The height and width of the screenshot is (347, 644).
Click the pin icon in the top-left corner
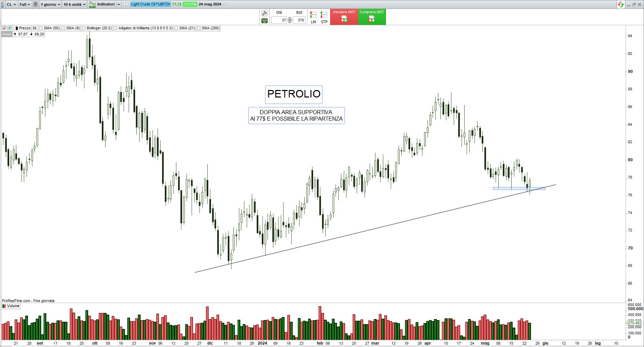[x=2, y=4]
